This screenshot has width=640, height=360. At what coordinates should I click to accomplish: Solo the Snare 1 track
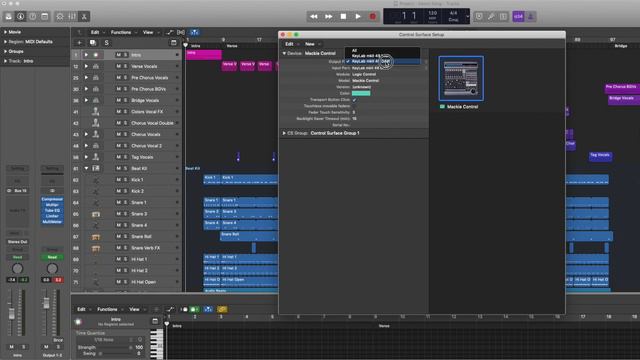click(125, 202)
